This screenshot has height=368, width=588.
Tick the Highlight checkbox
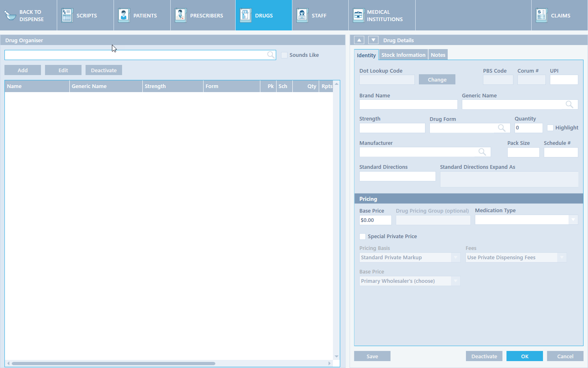pos(550,128)
